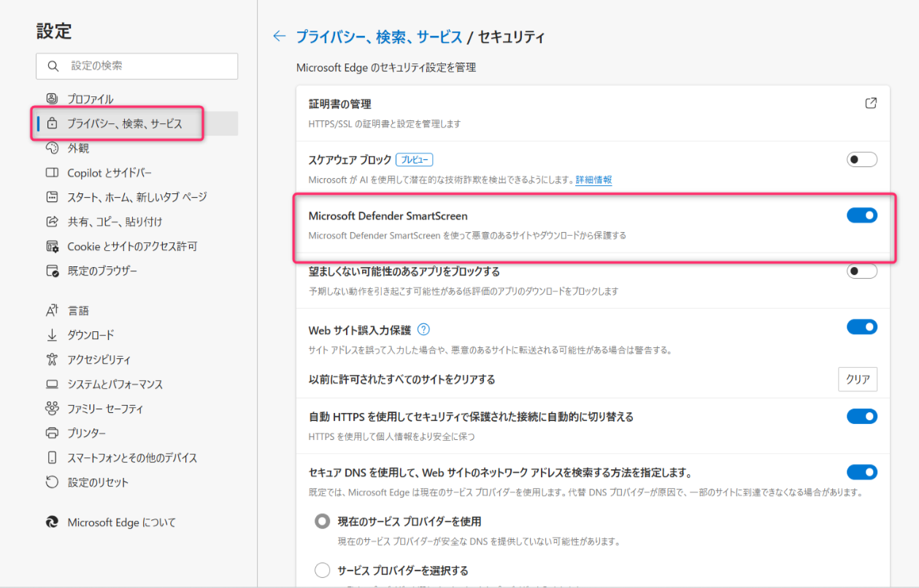Viewport: 919px width, 588px height.
Task: Click the 言語 language icon
Action: coord(52,311)
